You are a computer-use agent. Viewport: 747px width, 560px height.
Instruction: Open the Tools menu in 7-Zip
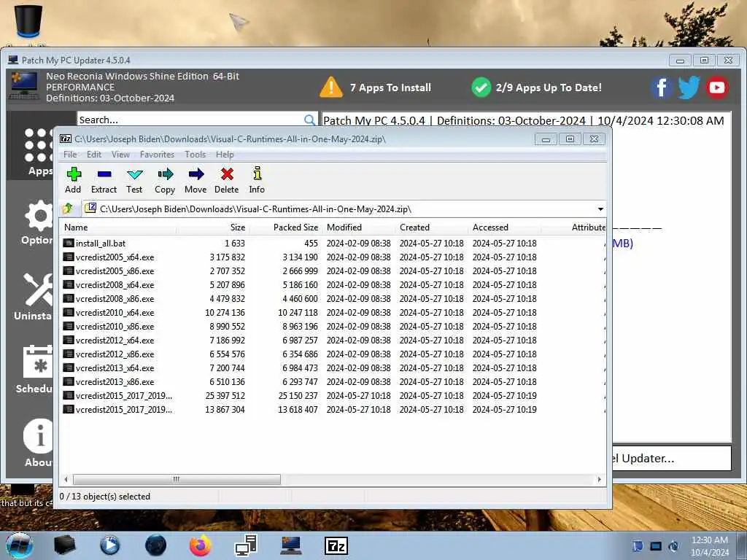pyautogui.click(x=196, y=155)
